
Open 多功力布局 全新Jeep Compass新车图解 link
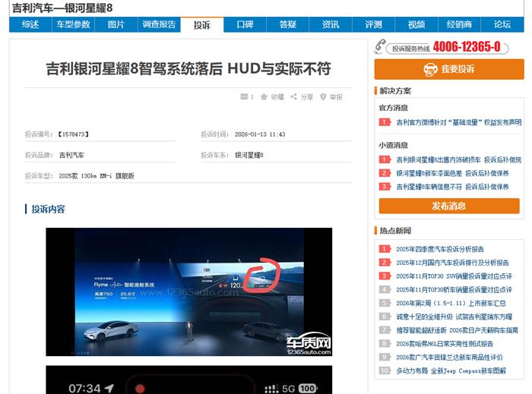[x=450, y=370]
